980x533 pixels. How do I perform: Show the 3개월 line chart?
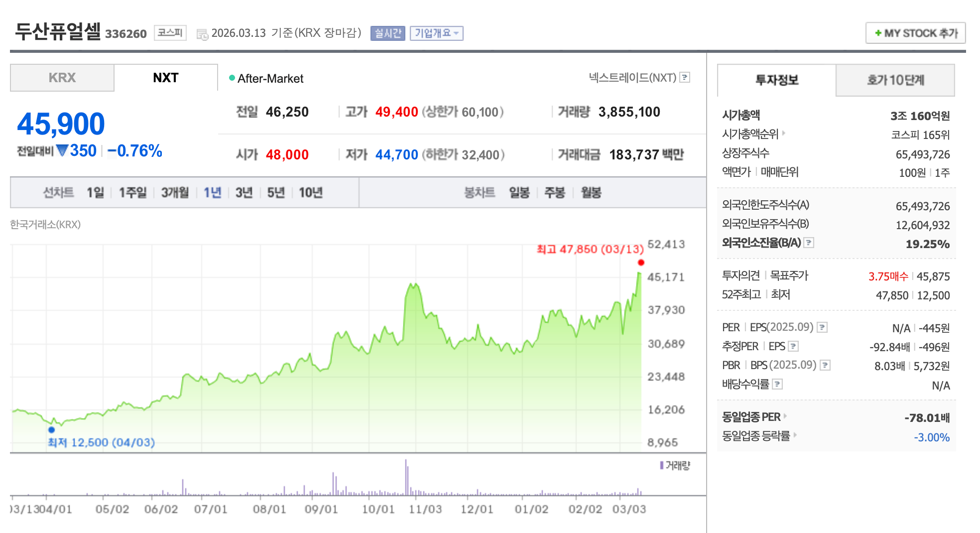point(175,192)
